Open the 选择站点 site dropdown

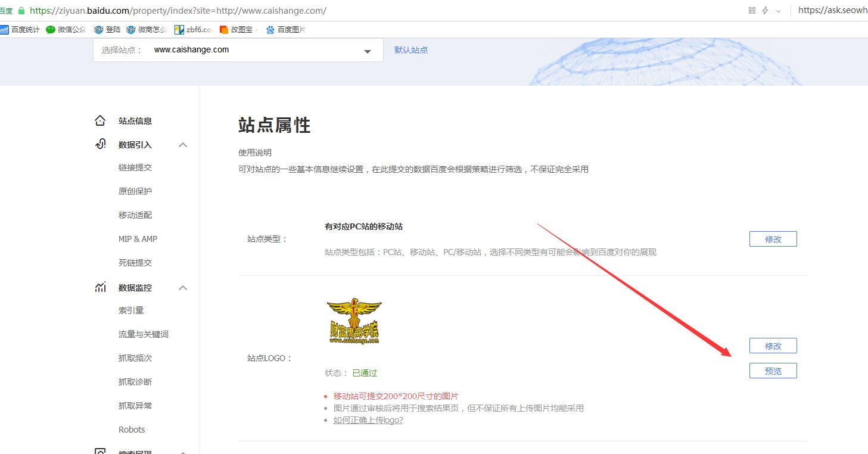(367, 50)
